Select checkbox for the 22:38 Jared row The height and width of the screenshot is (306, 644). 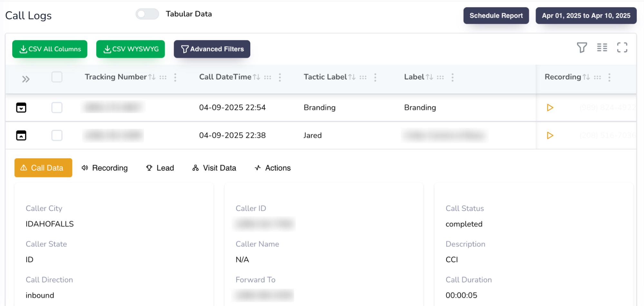pyautogui.click(x=57, y=135)
